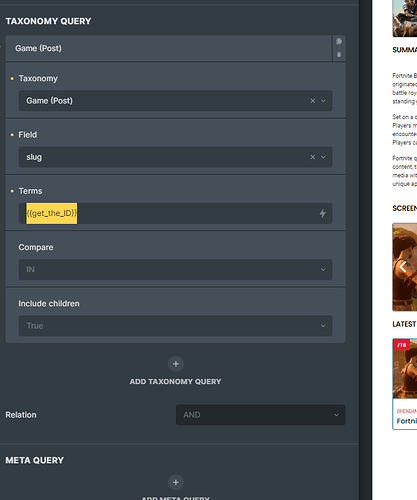Viewport: 417px width, 500px height.
Task: Collapse the Game (Post) query header
Action: tap(169, 48)
